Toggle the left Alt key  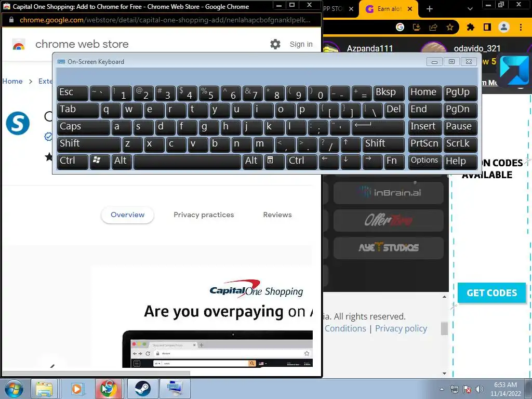121,162
